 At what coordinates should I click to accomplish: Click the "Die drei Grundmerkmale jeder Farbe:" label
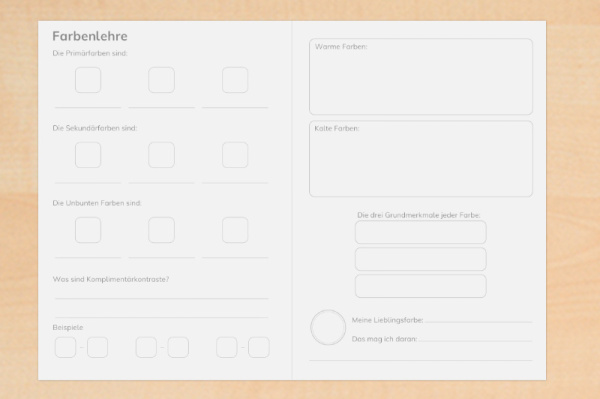419,215
